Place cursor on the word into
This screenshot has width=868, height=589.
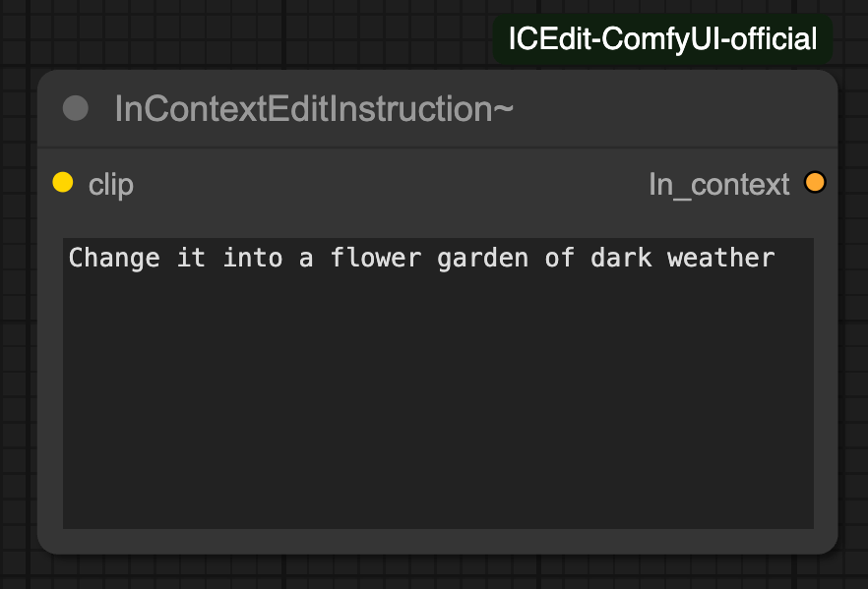click(253, 258)
